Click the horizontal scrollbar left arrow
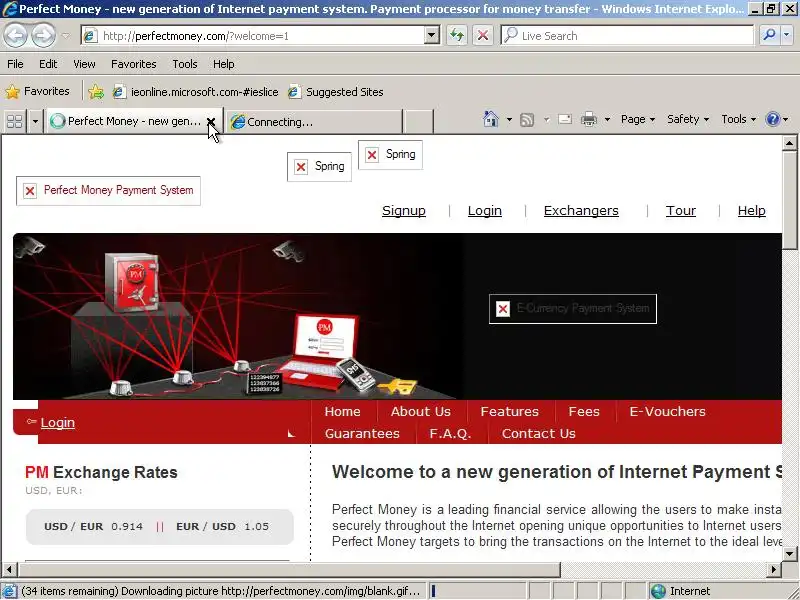Screen dimensions: 800x600 9,569
